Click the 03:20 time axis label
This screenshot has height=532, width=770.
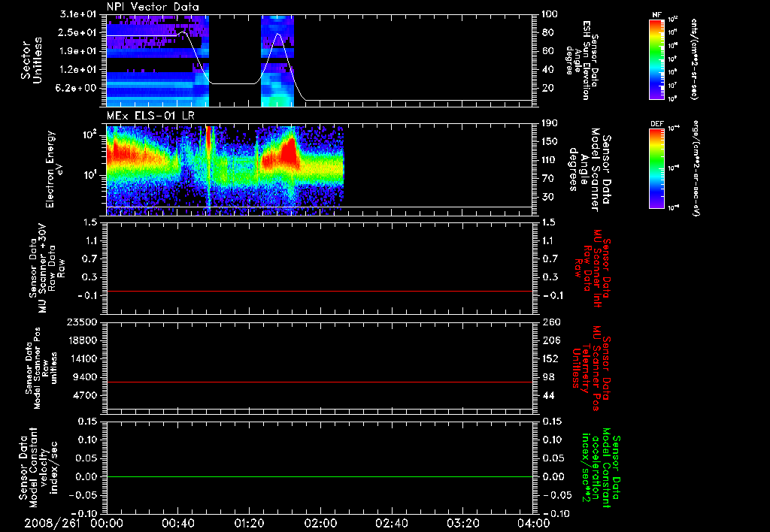point(462,524)
